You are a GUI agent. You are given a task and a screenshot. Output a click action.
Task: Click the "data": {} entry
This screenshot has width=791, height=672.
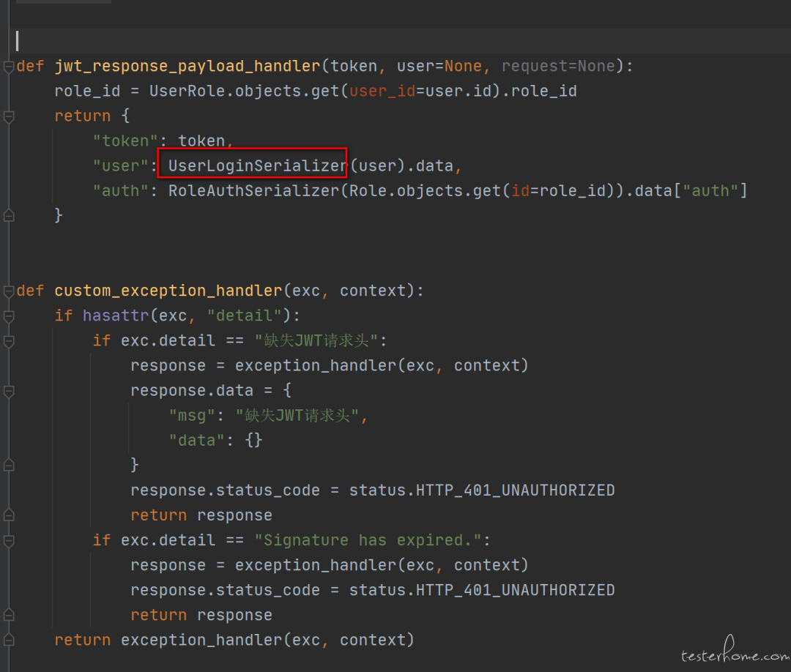click(x=215, y=441)
